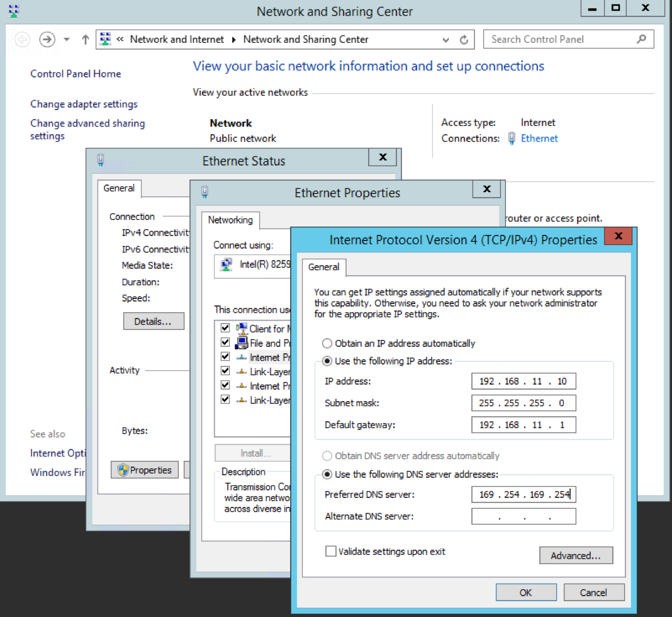This screenshot has width=672, height=617.
Task: Open the recent pages dropdown next to forward button
Action: coord(66,39)
